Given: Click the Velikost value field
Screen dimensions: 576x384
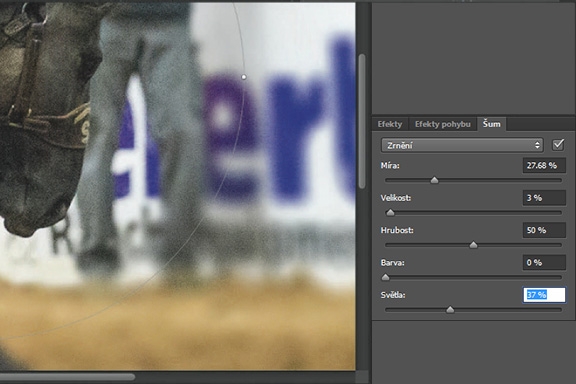Looking at the screenshot, I should pos(544,198).
